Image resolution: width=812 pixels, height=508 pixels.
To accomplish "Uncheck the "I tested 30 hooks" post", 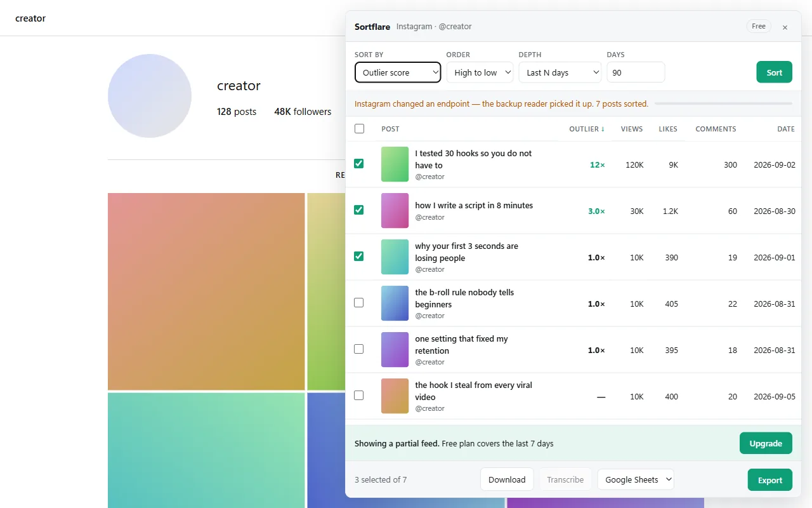I will pos(359,163).
